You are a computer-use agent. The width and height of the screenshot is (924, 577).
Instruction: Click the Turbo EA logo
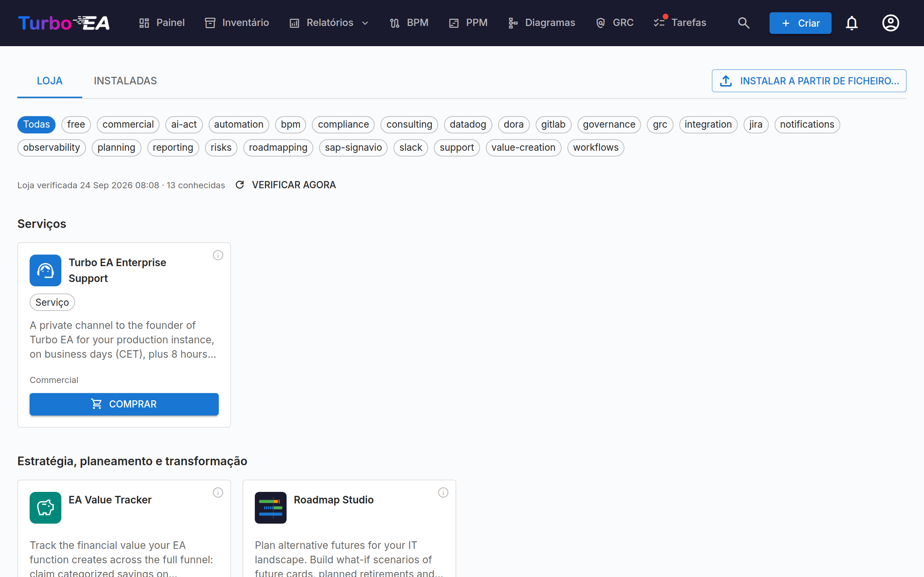[x=64, y=23]
